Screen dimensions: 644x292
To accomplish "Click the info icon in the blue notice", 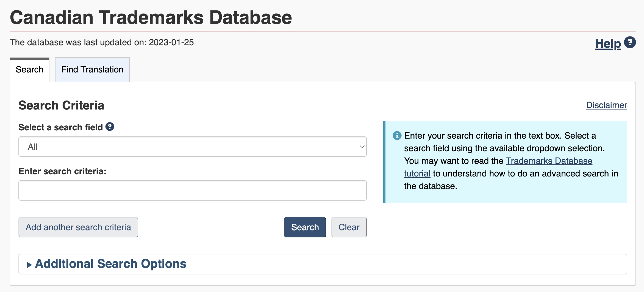I will 397,135.
